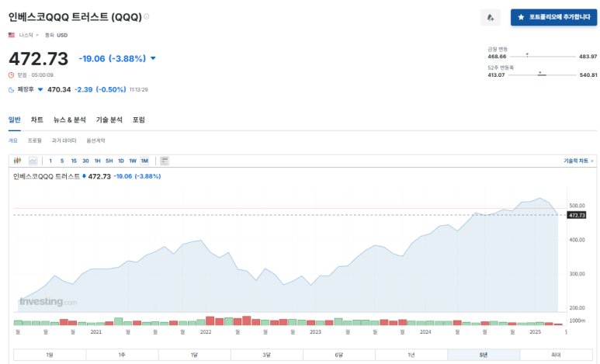This screenshot has height=364, width=600.
Task: Click the 2022 label on chart time axis
Action: click(x=206, y=332)
